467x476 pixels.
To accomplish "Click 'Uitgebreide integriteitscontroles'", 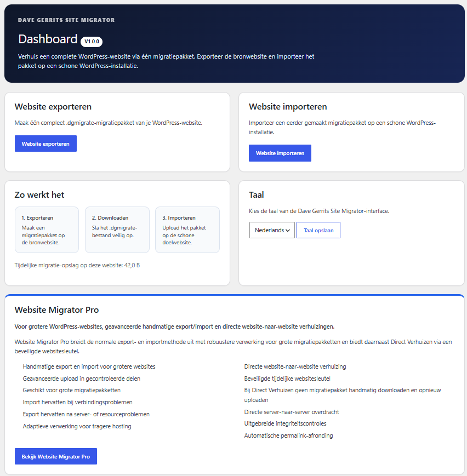I will 285,423.
